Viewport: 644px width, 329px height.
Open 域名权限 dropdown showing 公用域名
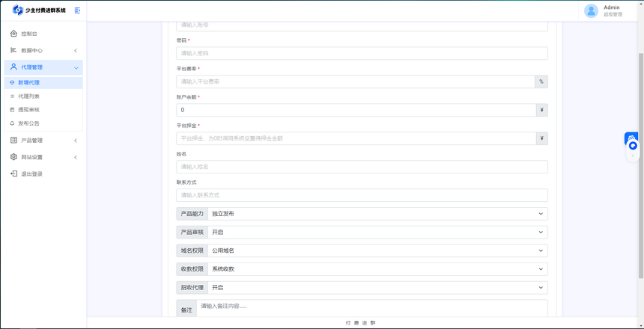tap(377, 250)
